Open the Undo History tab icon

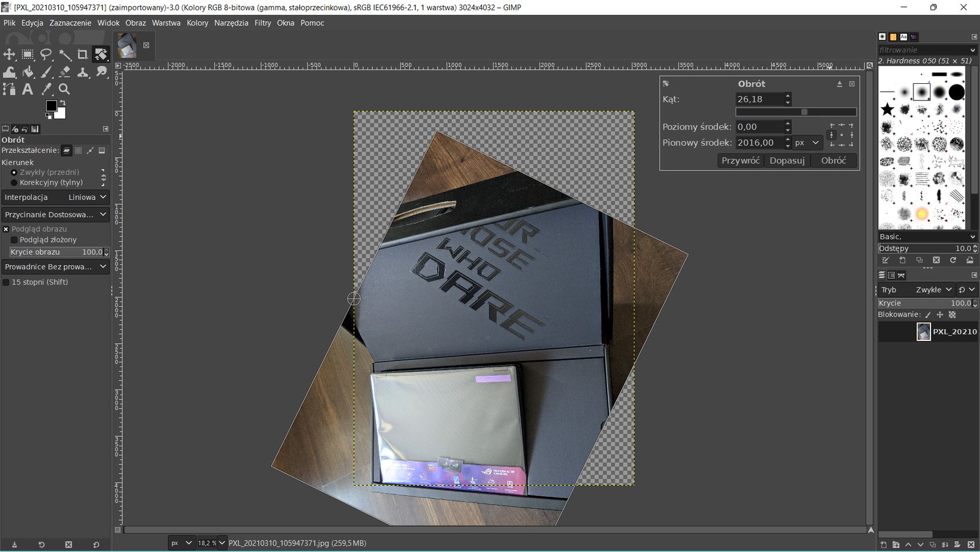tap(25, 129)
